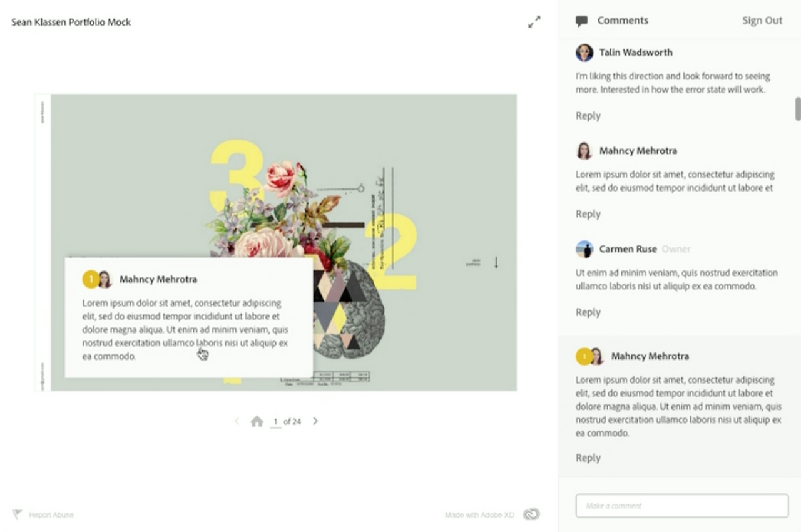This screenshot has height=532, width=801.
Task: Open the Creative Cloud logo icon
Action: (x=531, y=514)
